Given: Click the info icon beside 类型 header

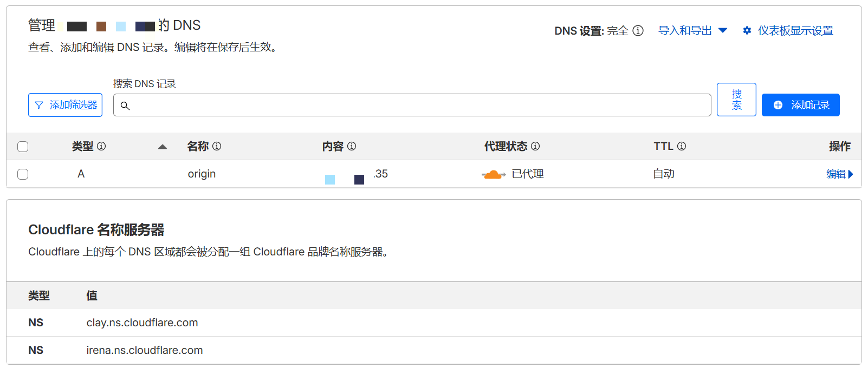Looking at the screenshot, I should click(101, 146).
